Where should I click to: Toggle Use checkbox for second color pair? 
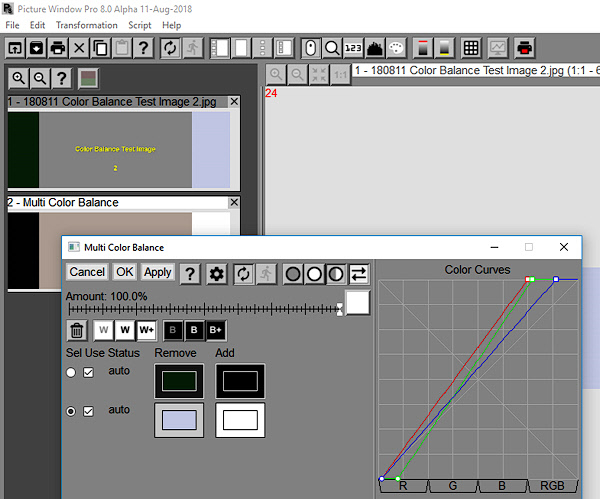tap(88, 411)
